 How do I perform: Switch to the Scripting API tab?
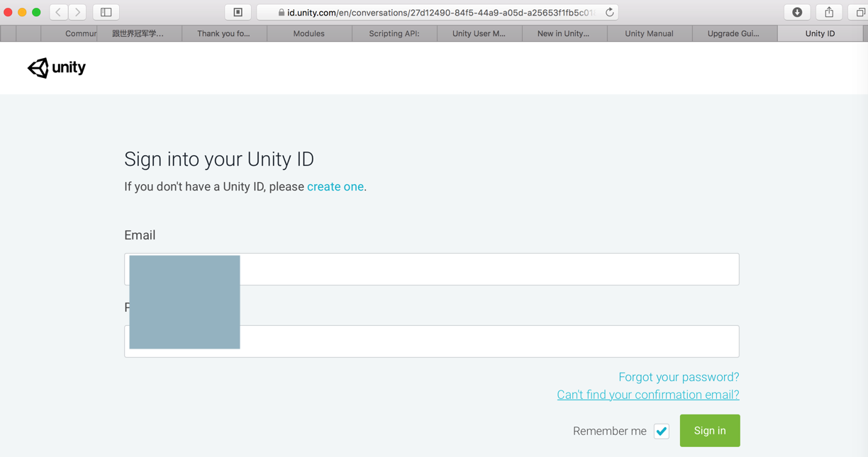click(x=394, y=33)
